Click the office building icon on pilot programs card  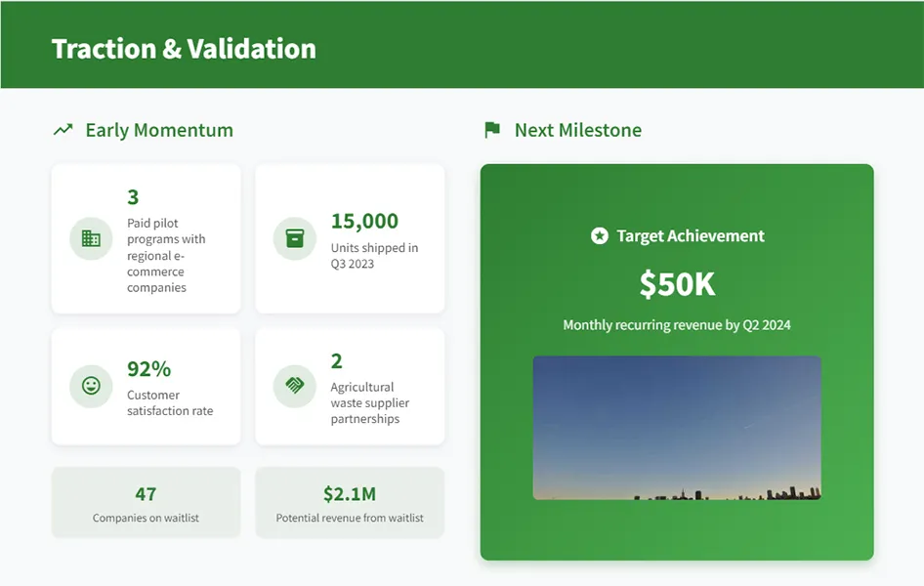(90, 237)
